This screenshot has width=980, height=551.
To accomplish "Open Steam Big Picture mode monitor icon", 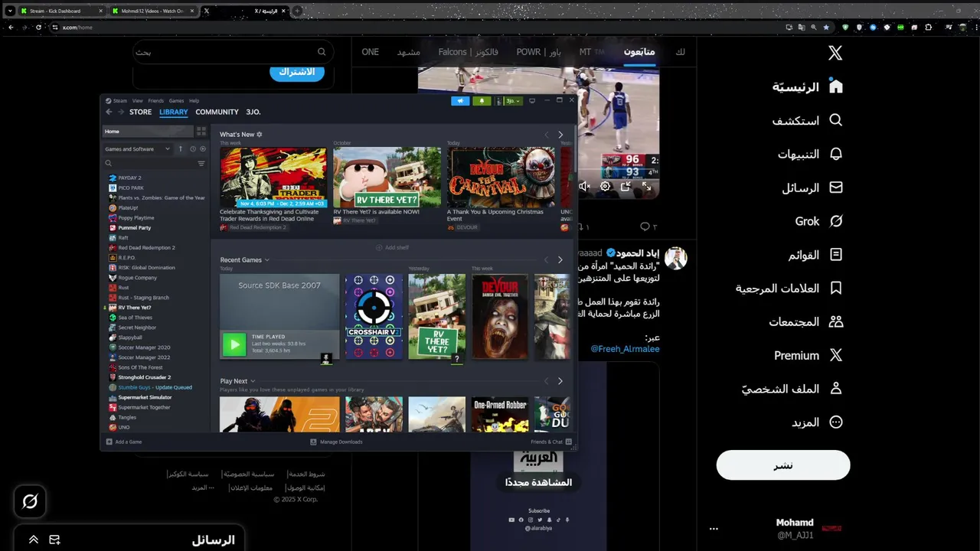I will pos(532,101).
